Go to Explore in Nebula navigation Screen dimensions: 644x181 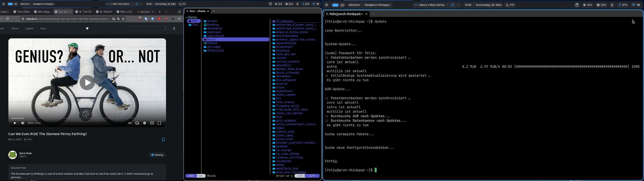(x=29, y=28)
